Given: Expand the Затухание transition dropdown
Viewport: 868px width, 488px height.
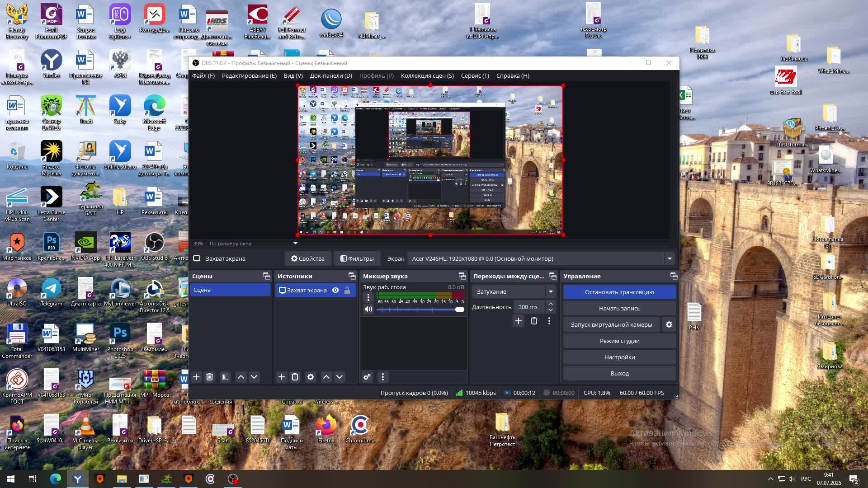Looking at the screenshot, I should (551, 291).
